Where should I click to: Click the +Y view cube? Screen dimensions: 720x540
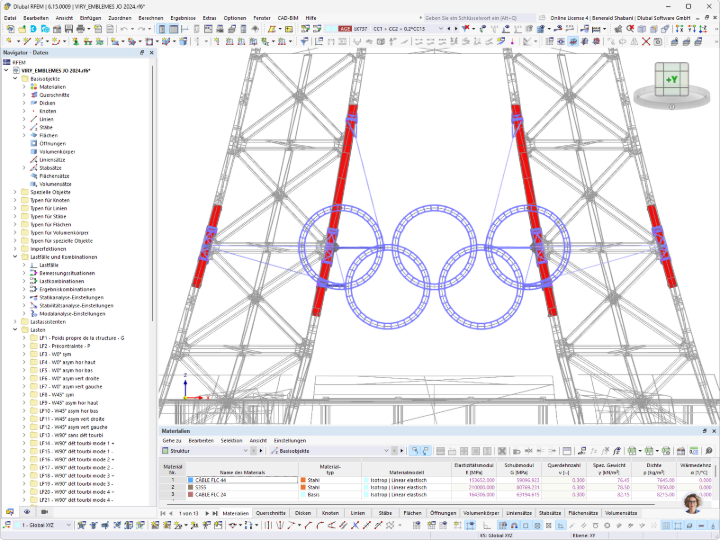click(x=671, y=79)
